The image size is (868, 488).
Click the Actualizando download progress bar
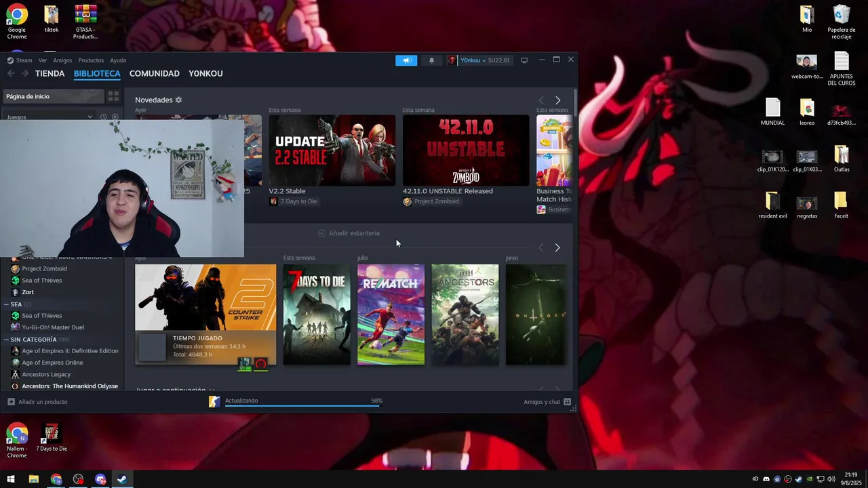click(x=303, y=405)
